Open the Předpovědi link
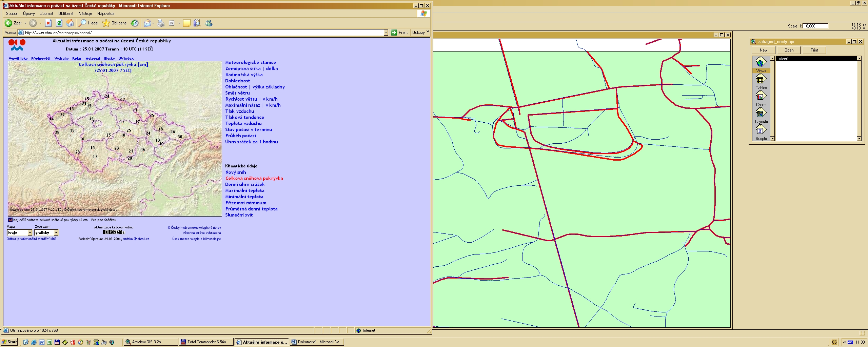Viewport: 868px width, 347px height. 41,58
